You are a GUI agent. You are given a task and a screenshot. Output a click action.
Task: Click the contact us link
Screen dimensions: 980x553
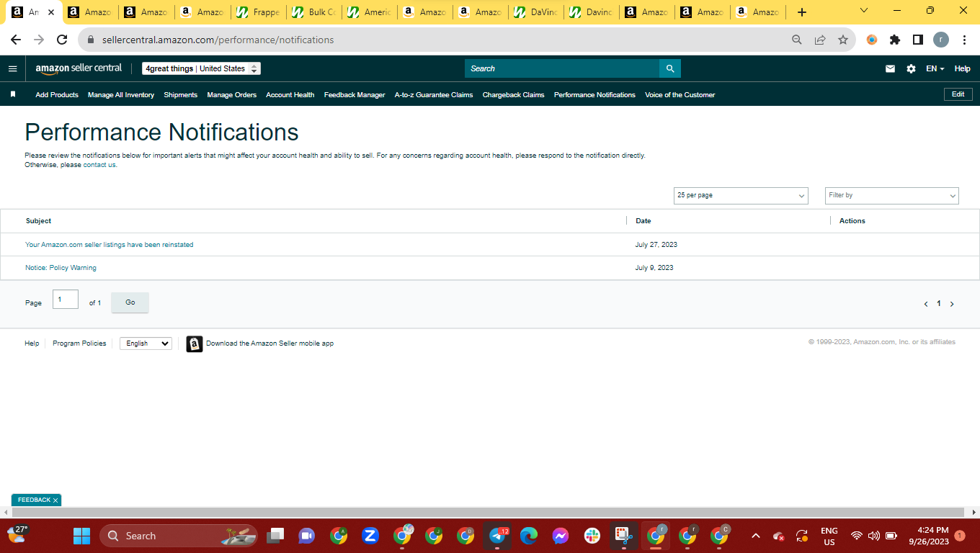(x=99, y=165)
